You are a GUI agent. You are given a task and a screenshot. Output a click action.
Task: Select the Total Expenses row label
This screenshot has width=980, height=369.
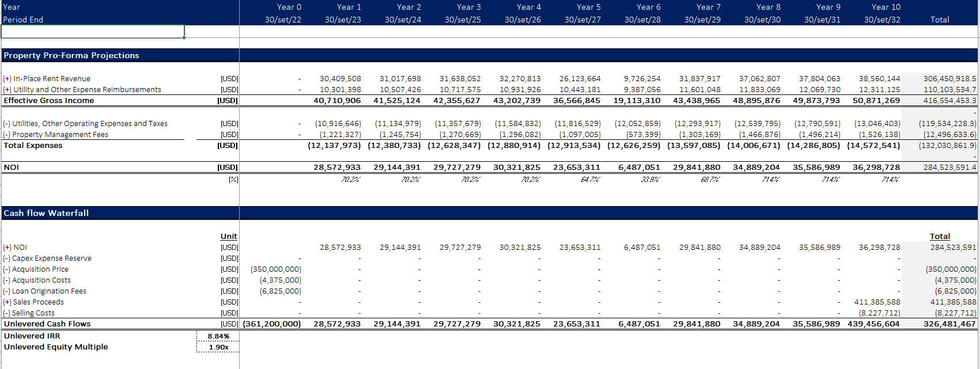[33, 146]
